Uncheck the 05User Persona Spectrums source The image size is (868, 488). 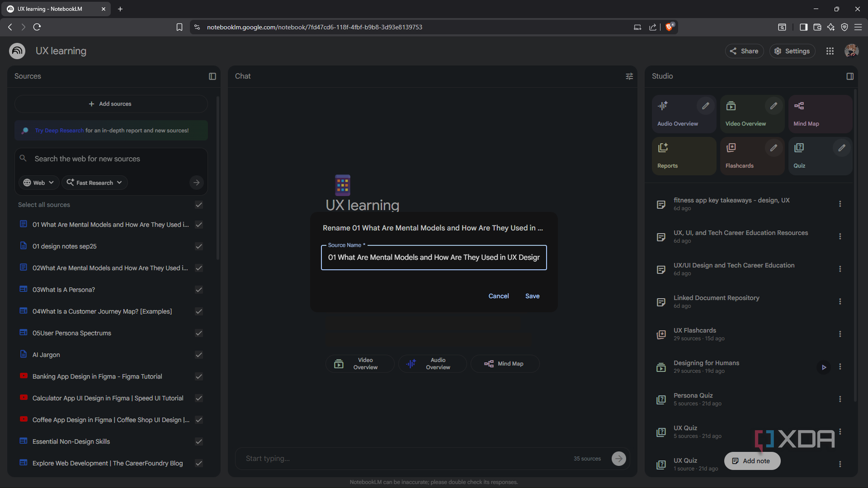pos(199,333)
